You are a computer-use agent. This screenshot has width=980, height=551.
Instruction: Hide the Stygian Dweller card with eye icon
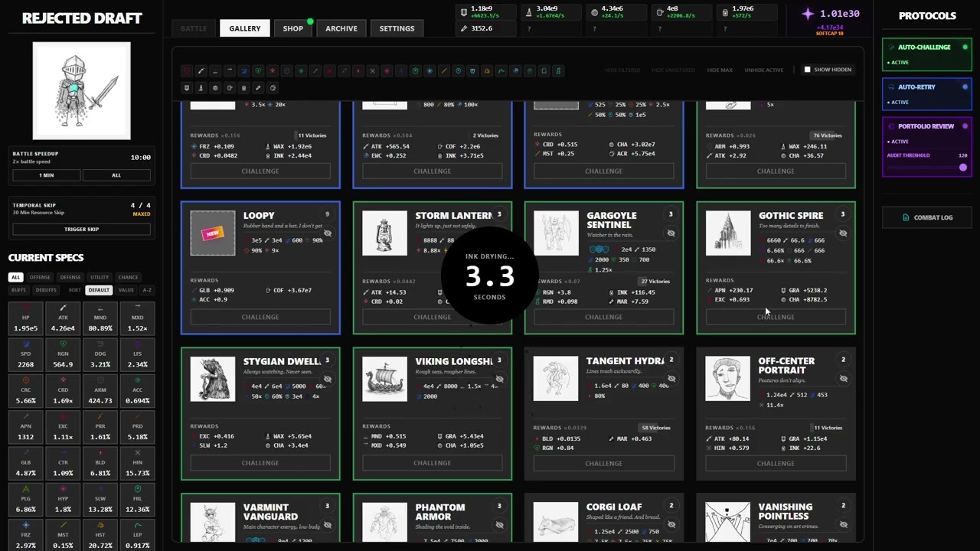tap(328, 379)
